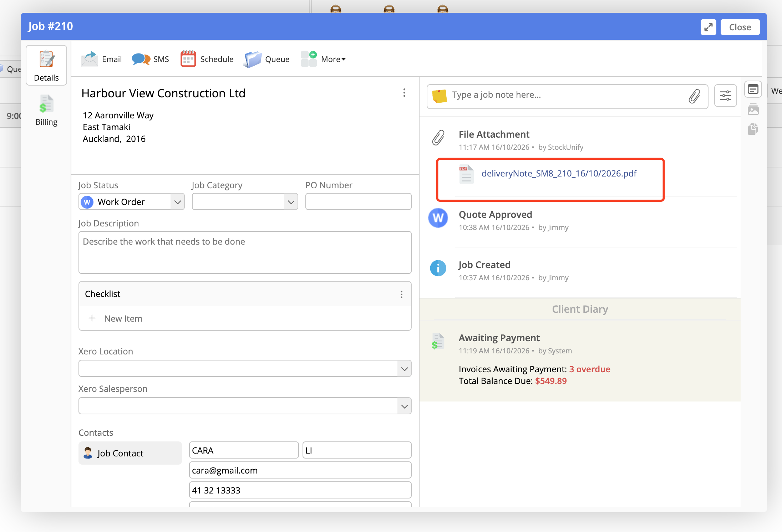Edit the last name field LI
Screen dimensions: 782x532
pos(357,450)
